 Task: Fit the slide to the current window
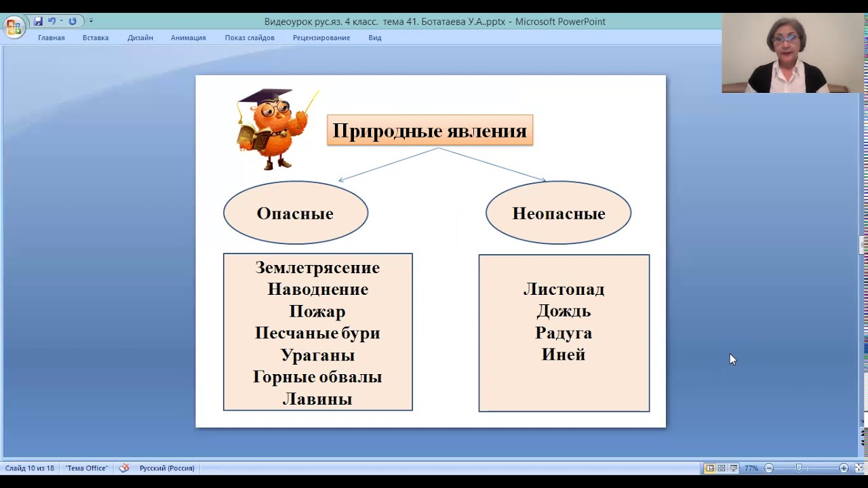859,468
